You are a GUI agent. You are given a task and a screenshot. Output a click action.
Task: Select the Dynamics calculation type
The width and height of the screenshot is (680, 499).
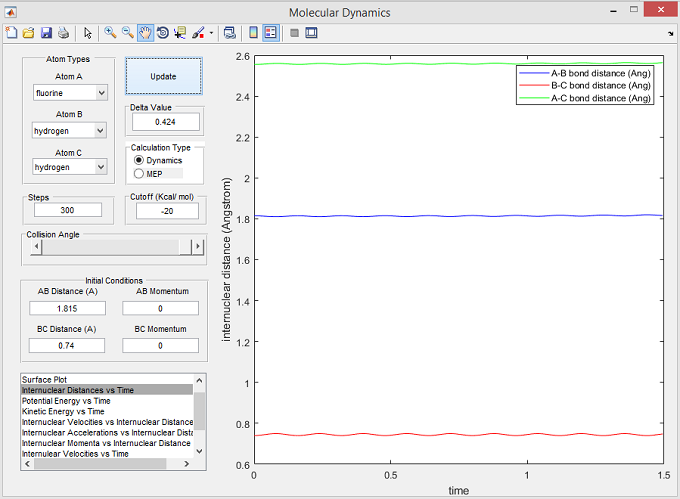[140, 160]
